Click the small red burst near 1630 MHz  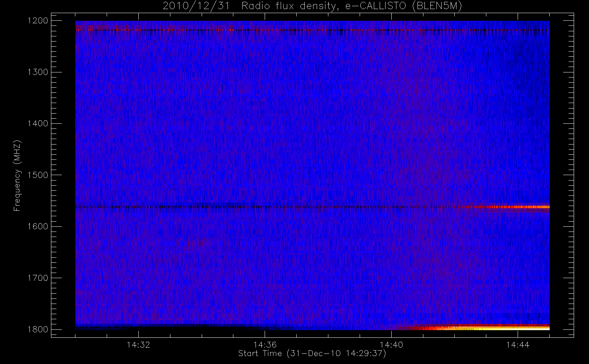coord(197,242)
